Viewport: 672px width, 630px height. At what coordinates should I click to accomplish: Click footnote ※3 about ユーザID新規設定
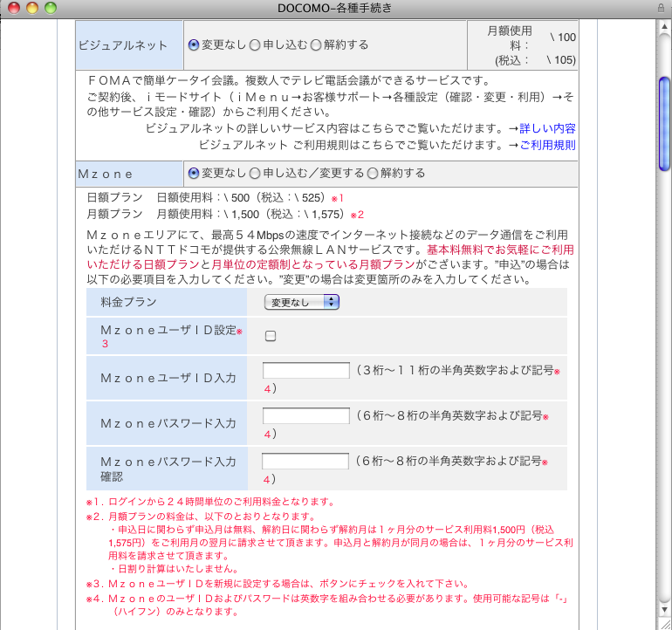click(x=278, y=584)
